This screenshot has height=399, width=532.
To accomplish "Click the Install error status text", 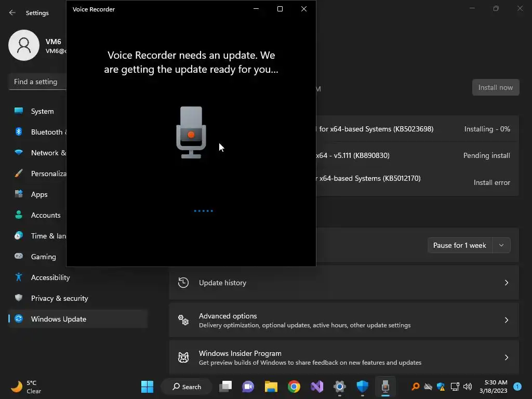I will click(x=491, y=182).
